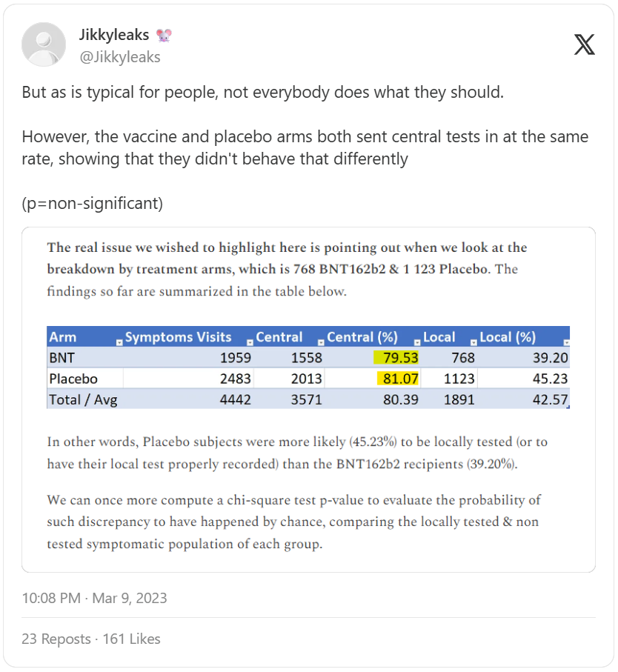Select the yellow highlighted 81.07 cell
This screenshot has height=672, width=618.
click(x=396, y=379)
